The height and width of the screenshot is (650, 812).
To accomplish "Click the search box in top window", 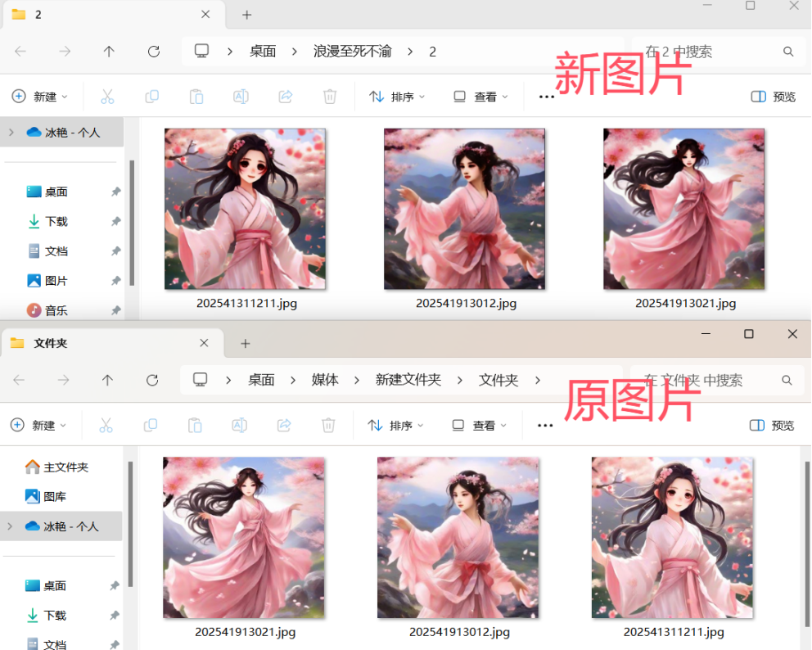I will [x=712, y=52].
